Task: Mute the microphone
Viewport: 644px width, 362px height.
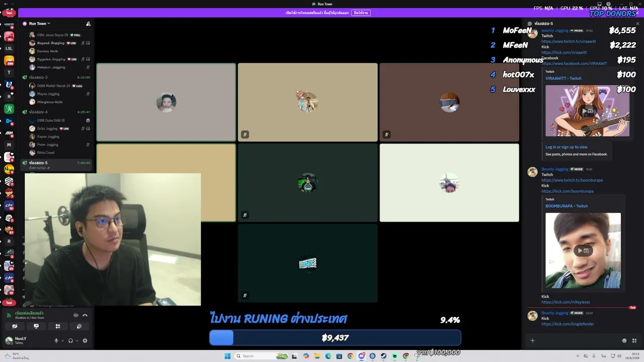Action: 56,340
